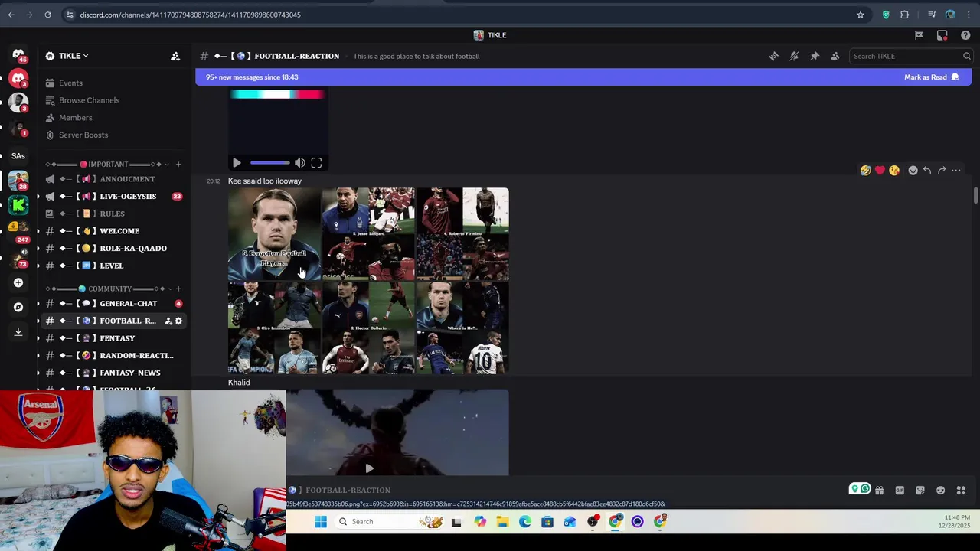Click the Discord Help question mark icon
The width and height of the screenshot is (980, 551).
[x=965, y=35]
